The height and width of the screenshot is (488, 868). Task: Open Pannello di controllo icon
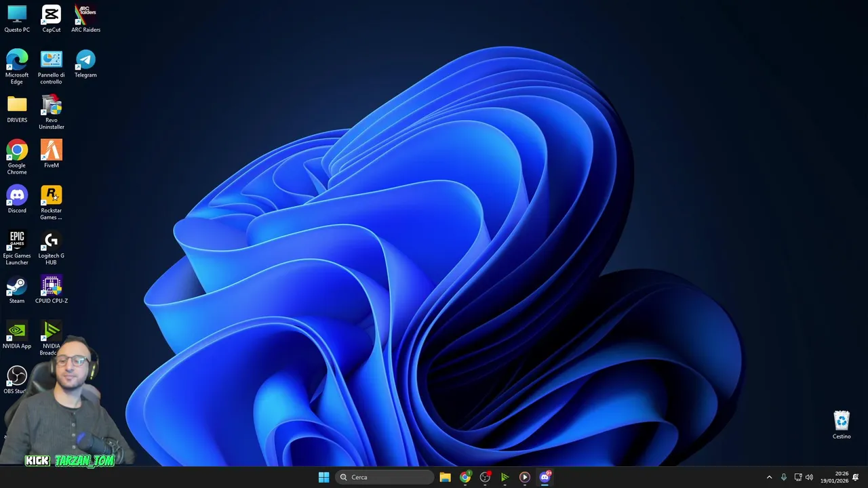[52, 67]
